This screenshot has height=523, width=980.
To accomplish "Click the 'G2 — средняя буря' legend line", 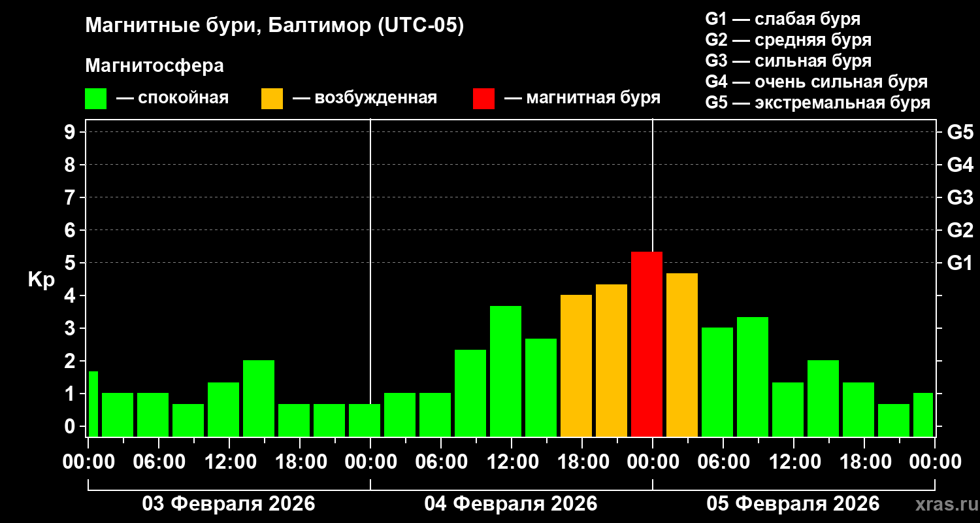I will click(788, 40).
